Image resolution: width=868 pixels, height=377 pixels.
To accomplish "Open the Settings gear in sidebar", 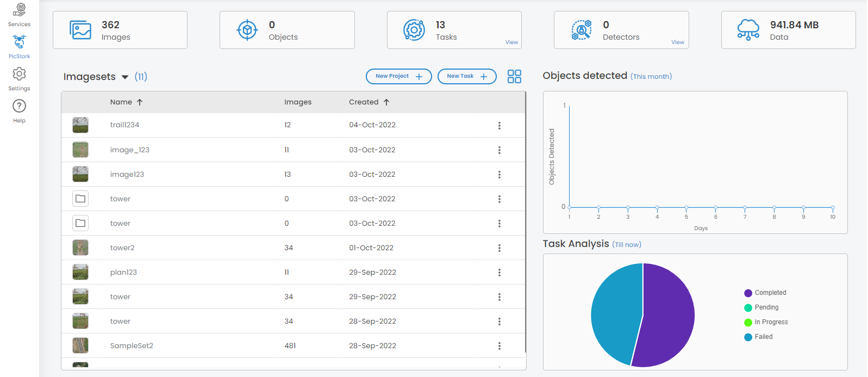I will [20, 73].
